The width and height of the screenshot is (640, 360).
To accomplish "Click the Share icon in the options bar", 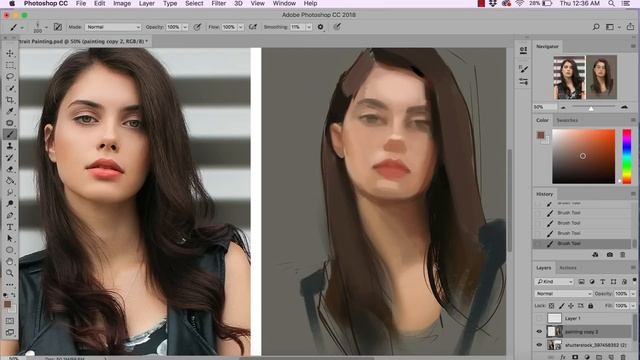I will point(630,27).
